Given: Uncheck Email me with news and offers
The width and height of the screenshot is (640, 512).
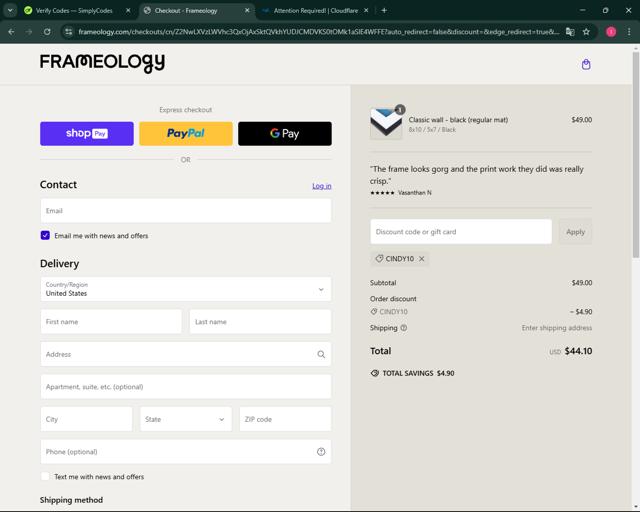Looking at the screenshot, I should point(45,235).
